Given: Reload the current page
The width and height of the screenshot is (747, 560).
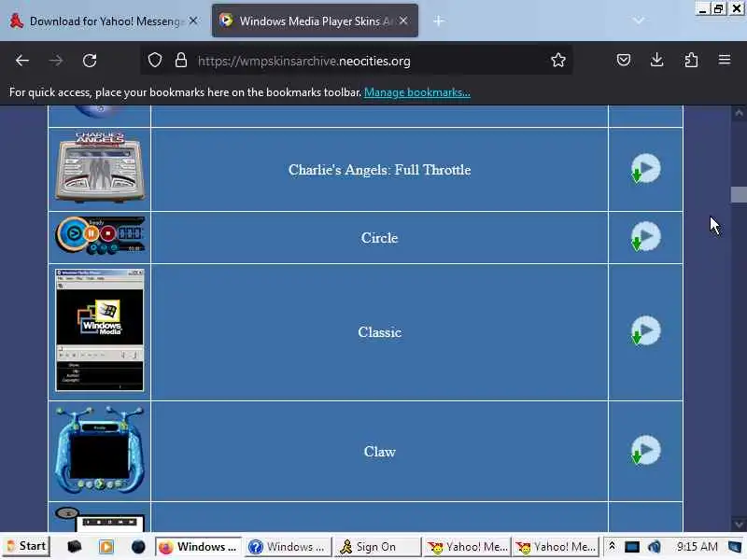Looking at the screenshot, I should (x=90, y=61).
